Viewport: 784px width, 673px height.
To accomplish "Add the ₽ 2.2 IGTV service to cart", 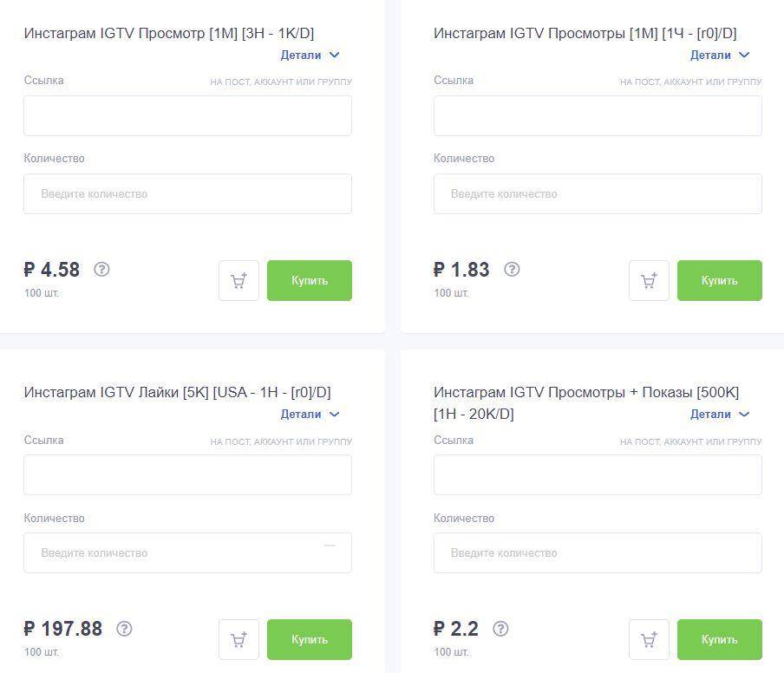I will (x=649, y=640).
